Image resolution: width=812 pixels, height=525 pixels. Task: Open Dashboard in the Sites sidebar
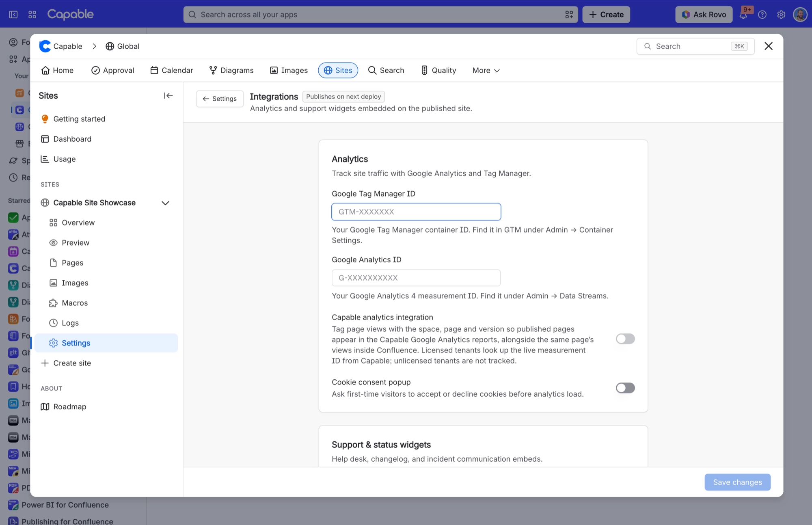pos(106,139)
